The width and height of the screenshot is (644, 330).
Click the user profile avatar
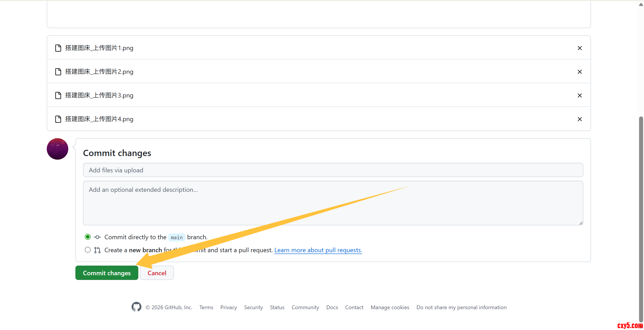58,149
